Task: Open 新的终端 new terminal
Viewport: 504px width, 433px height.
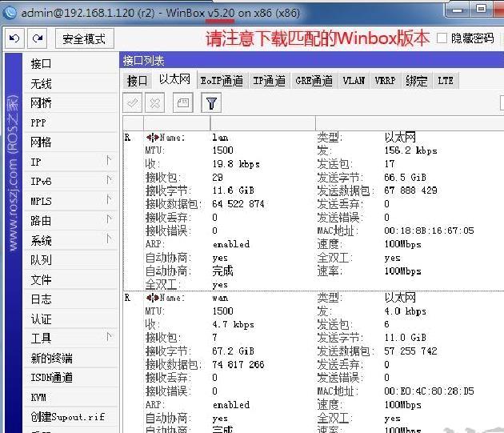Action: point(70,358)
